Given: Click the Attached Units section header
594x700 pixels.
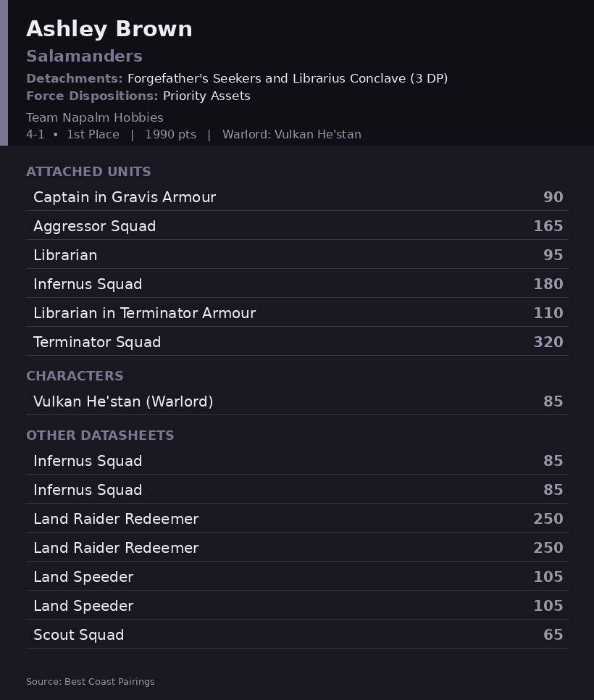Looking at the screenshot, I should tap(88, 172).
